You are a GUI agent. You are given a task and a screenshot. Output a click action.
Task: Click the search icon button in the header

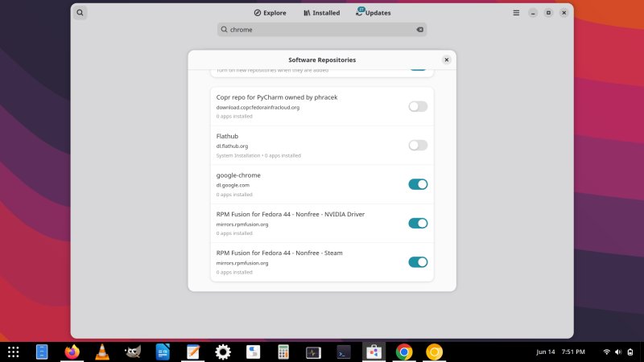80,13
